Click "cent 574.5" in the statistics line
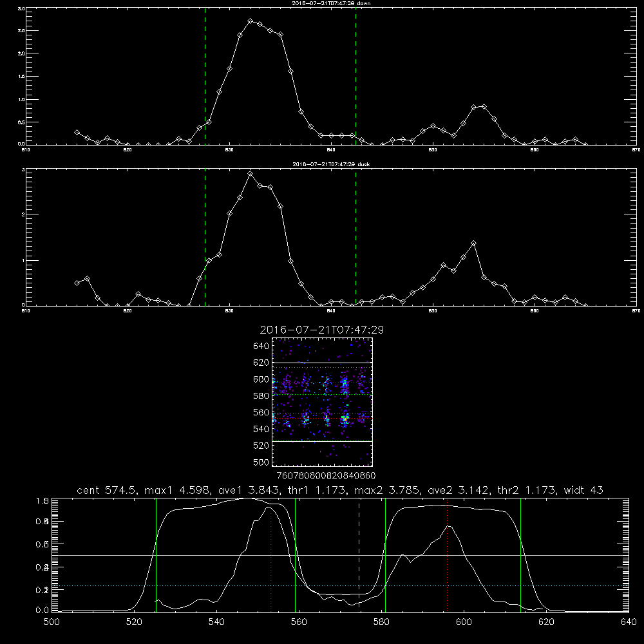The image size is (644, 644). click(x=106, y=490)
